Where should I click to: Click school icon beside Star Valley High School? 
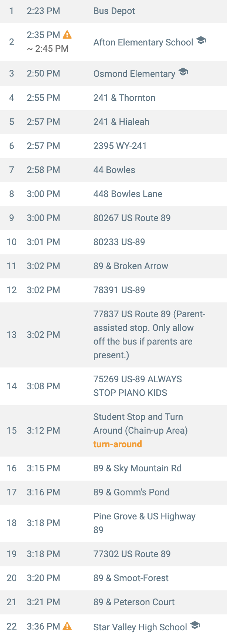[x=195, y=625]
